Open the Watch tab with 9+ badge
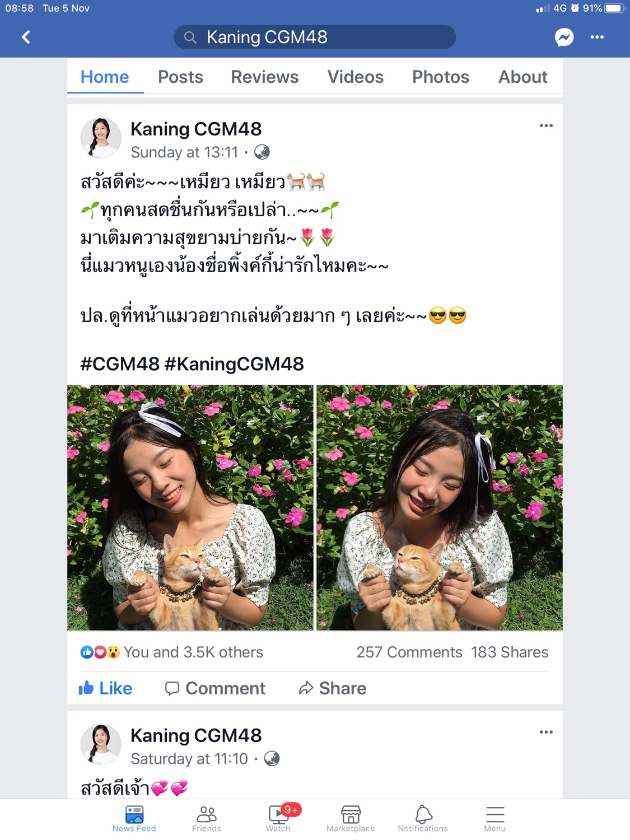Image resolution: width=630 pixels, height=840 pixels. coord(278,819)
